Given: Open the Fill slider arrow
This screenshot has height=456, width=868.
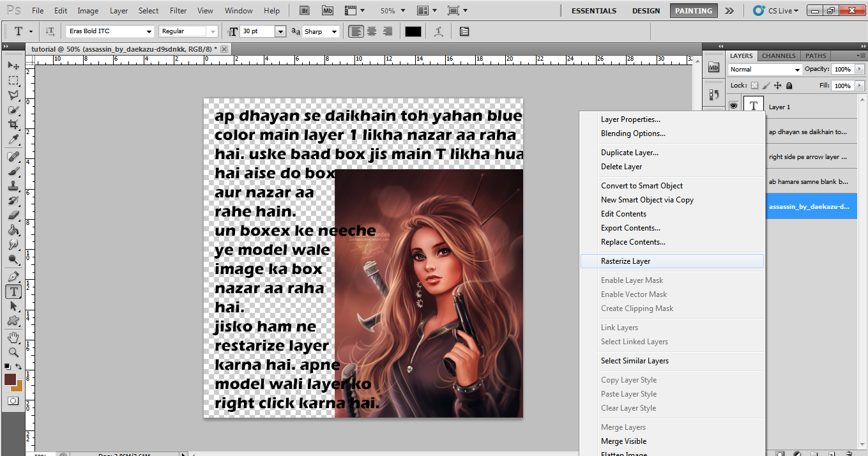Looking at the screenshot, I should tap(859, 86).
